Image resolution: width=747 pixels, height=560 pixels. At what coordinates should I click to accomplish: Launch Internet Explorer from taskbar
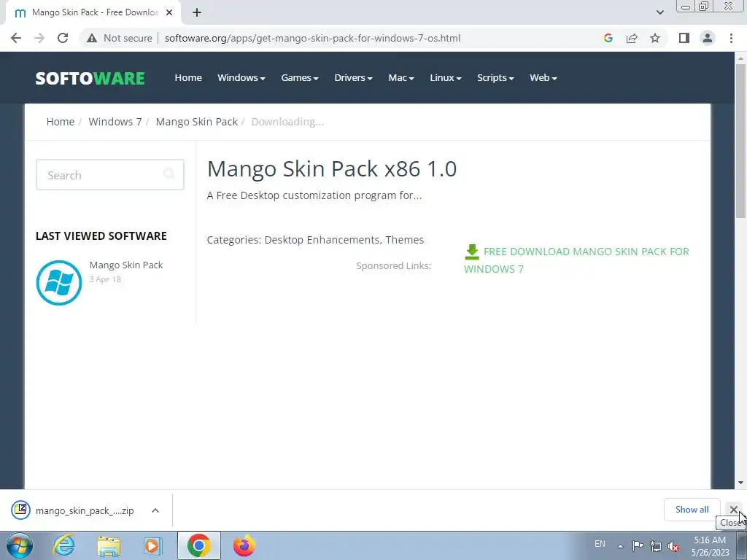(64, 545)
